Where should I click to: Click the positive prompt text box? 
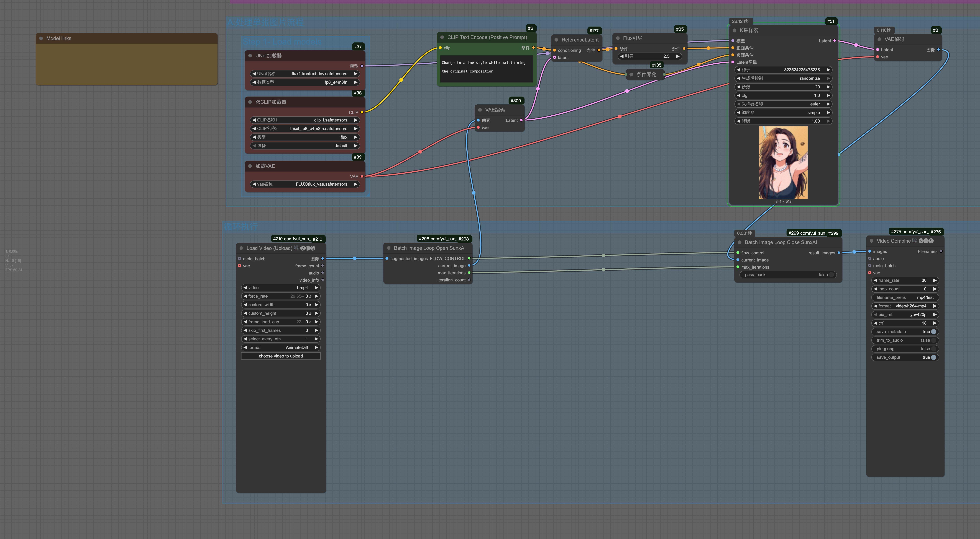[487, 69]
